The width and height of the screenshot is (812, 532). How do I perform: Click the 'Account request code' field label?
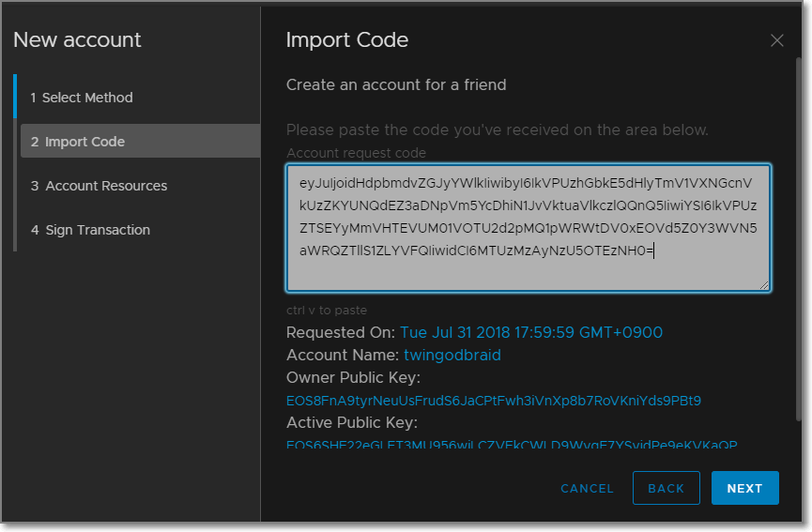[x=356, y=153]
